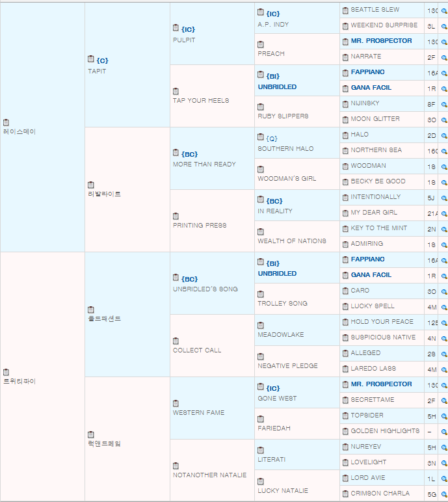Click the clipboard icon next to SEATTLE SLEW
Image resolution: width=448 pixels, height=502 pixels.
(x=345, y=10)
